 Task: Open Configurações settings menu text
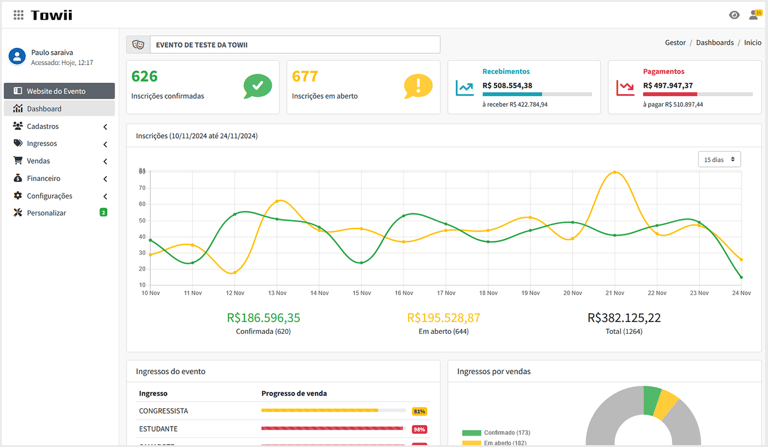tap(49, 196)
